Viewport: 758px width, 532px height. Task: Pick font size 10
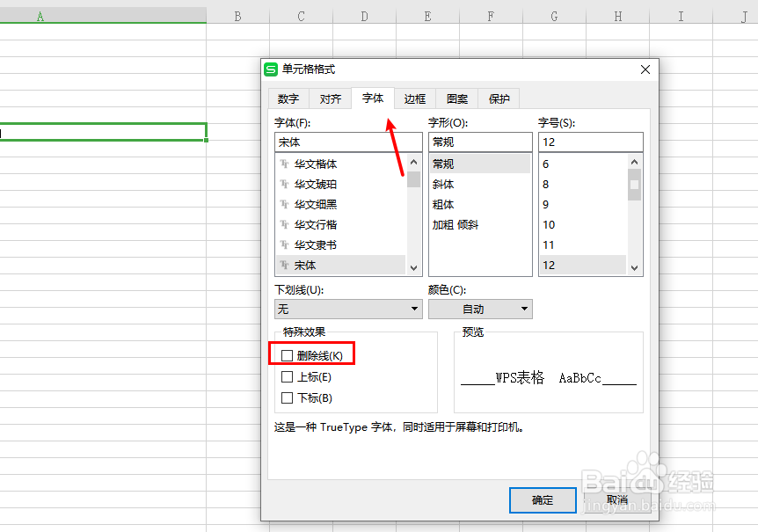[x=583, y=225]
